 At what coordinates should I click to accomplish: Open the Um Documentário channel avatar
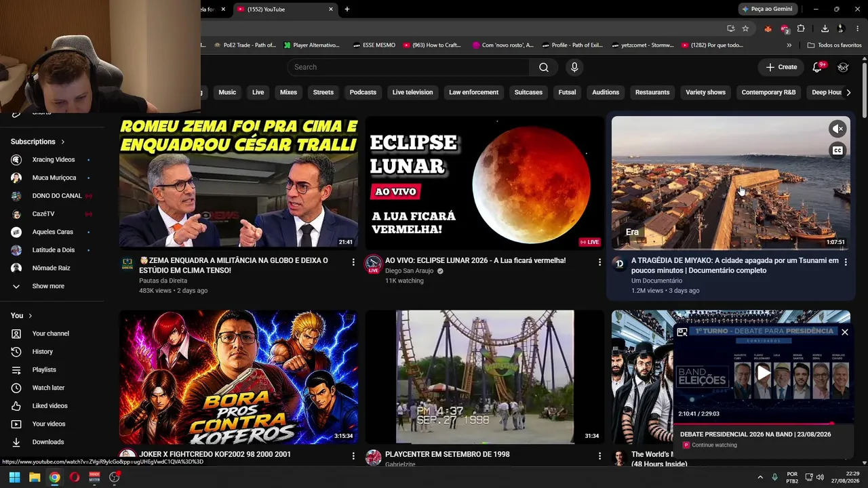click(619, 264)
